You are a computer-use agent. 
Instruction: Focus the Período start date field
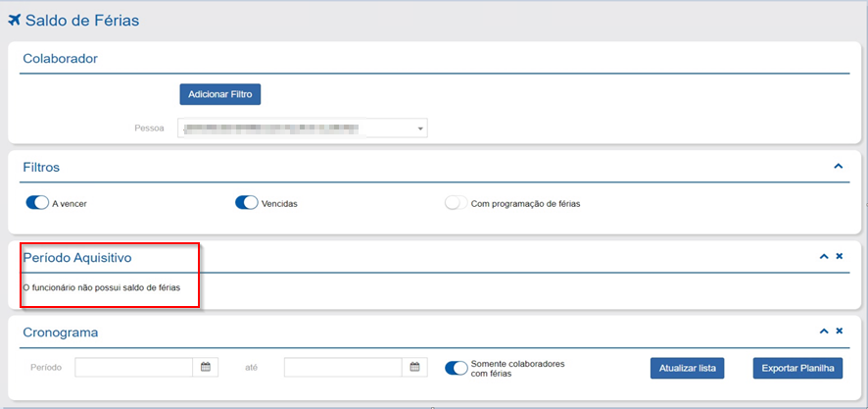coord(134,367)
